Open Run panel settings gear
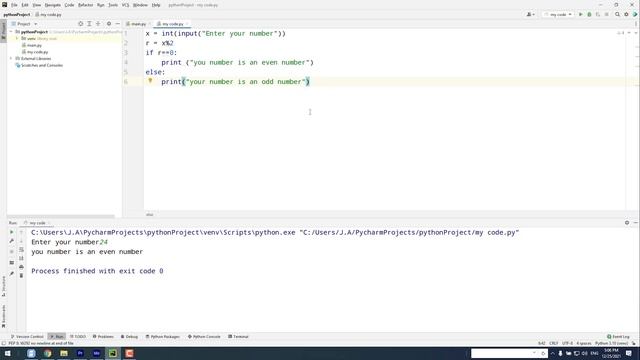 point(627,222)
